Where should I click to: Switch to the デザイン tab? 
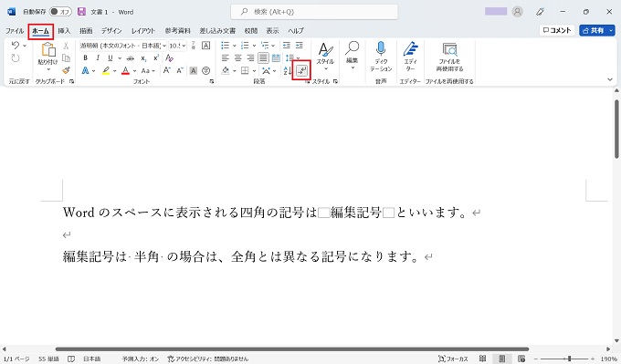point(111,30)
